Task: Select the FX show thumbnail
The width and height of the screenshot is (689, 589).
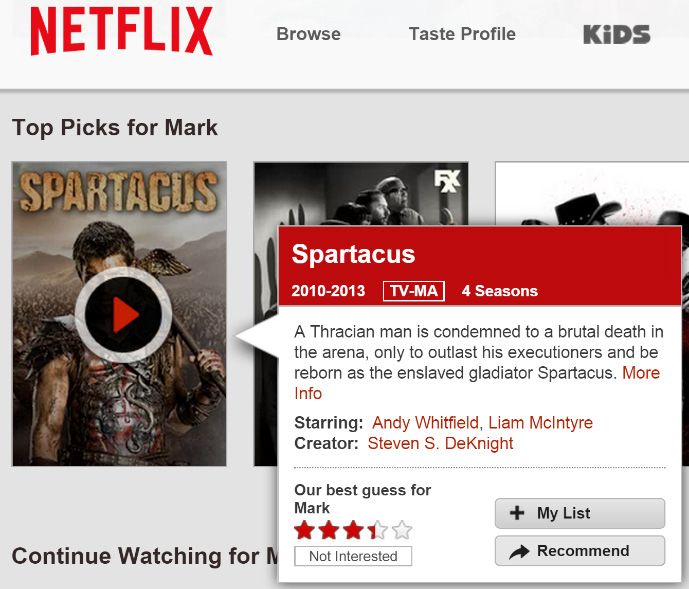Action: 361,193
